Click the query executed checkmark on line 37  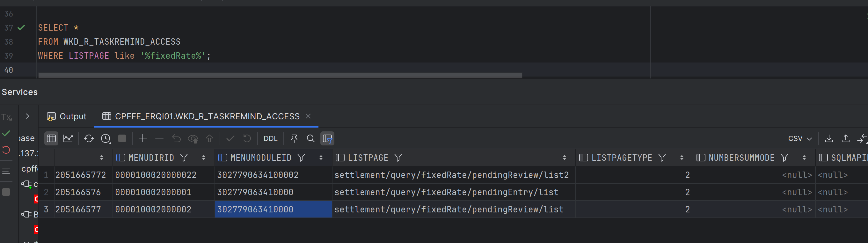pyautogui.click(x=21, y=28)
